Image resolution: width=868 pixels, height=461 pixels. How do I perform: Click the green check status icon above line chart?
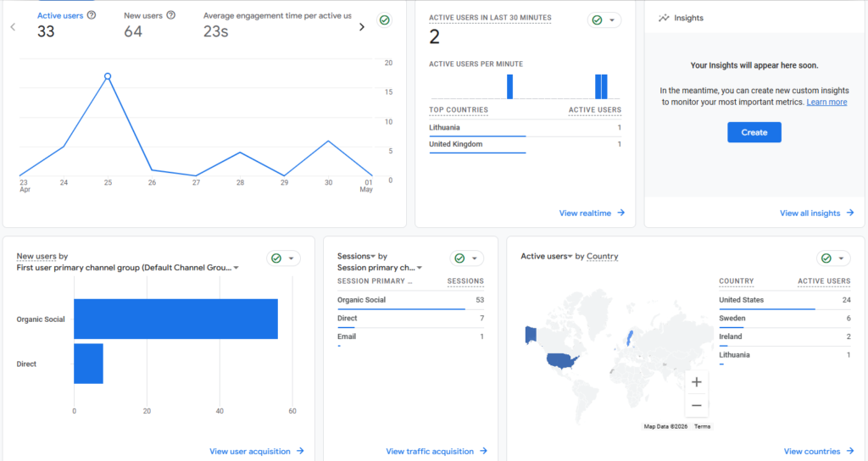(384, 20)
